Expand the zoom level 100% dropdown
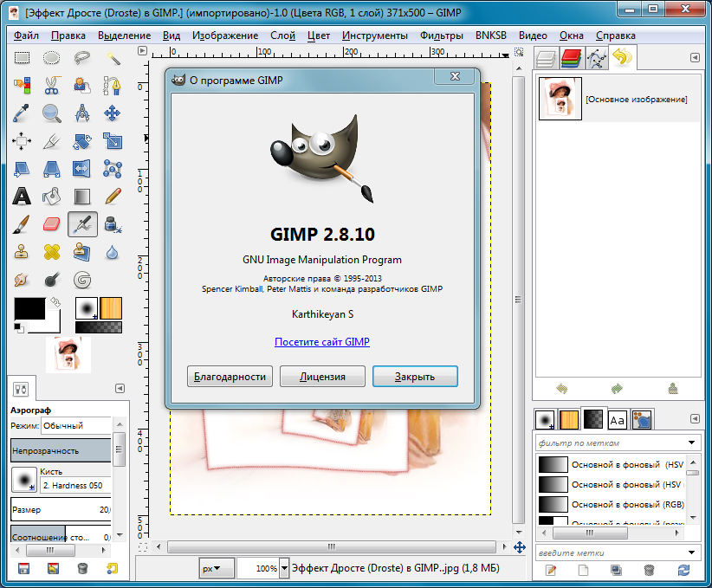This screenshot has width=712, height=588. point(284,569)
